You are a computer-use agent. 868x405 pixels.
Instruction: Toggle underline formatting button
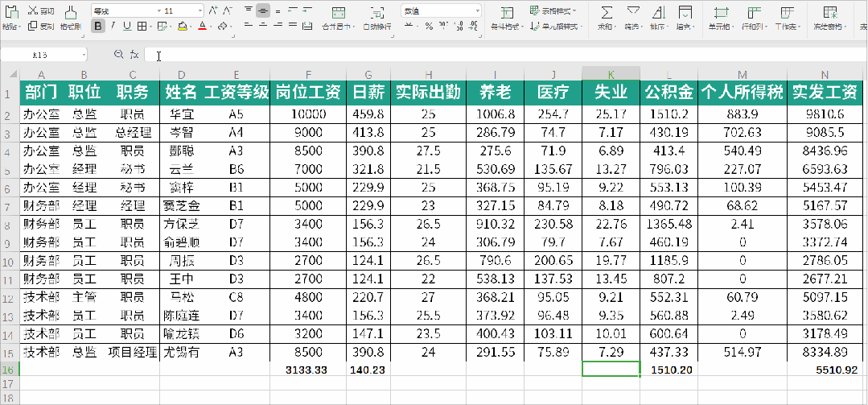[x=127, y=26]
